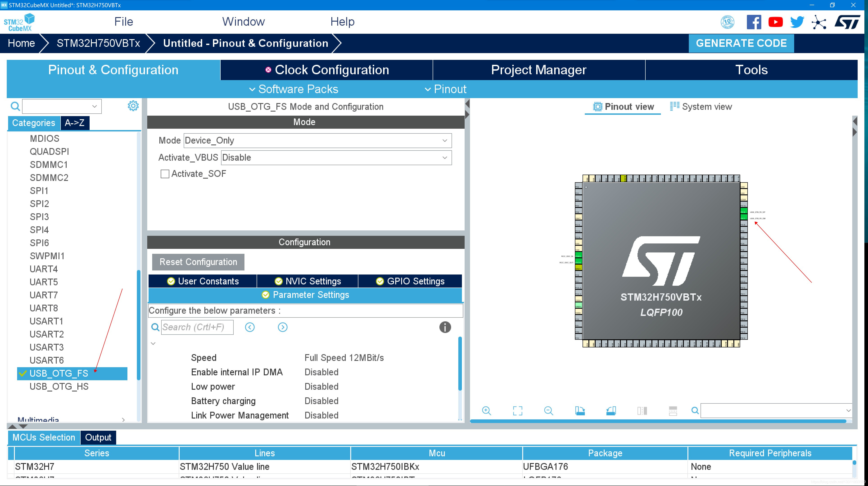Screen dimensions: 868x486
Task: Switch to the Output tab
Action: (x=98, y=437)
